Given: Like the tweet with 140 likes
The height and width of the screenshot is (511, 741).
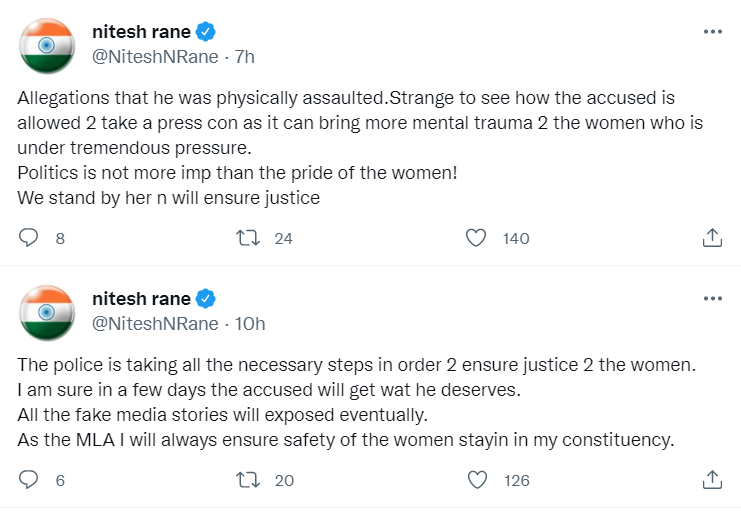Looking at the screenshot, I should [477, 238].
